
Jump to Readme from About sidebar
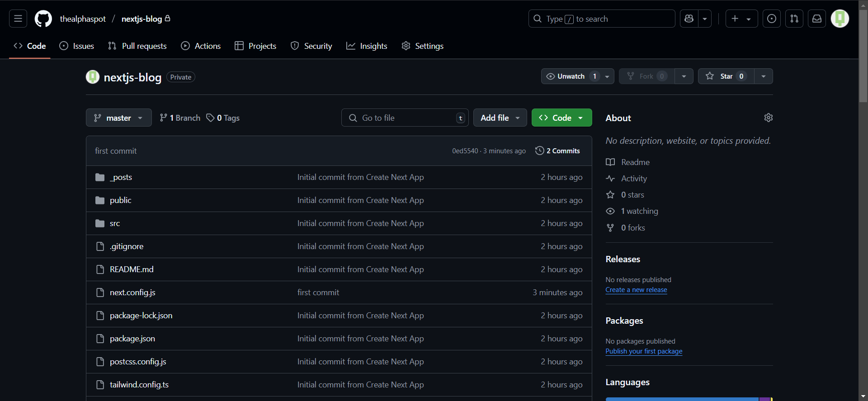[x=627, y=162]
